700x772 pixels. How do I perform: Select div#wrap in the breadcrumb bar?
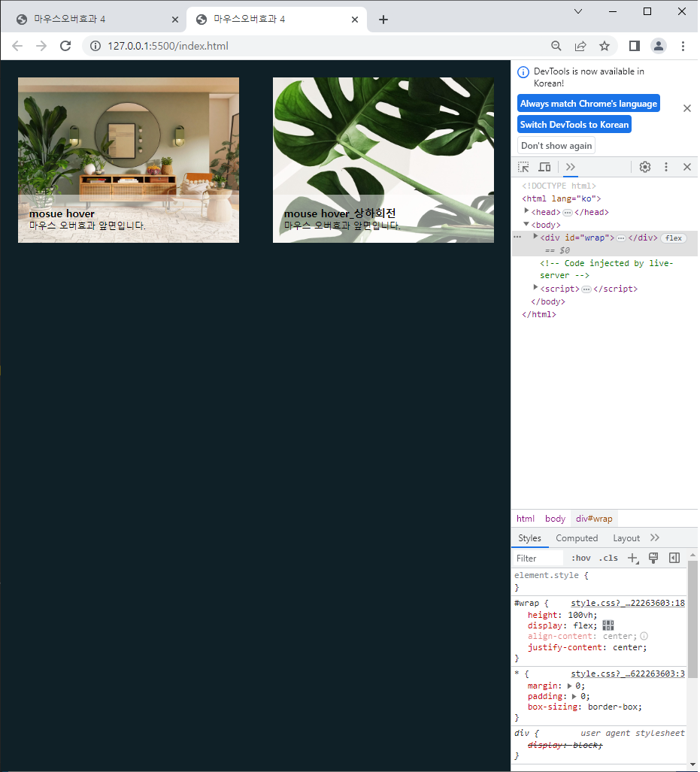click(x=594, y=519)
